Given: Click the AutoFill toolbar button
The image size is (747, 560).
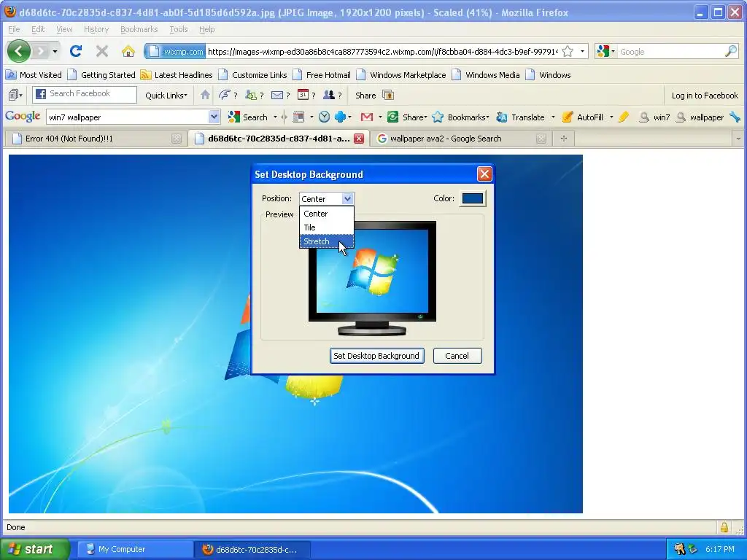Looking at the screenshot, I should pyautogui.click(x=583, y=117).
